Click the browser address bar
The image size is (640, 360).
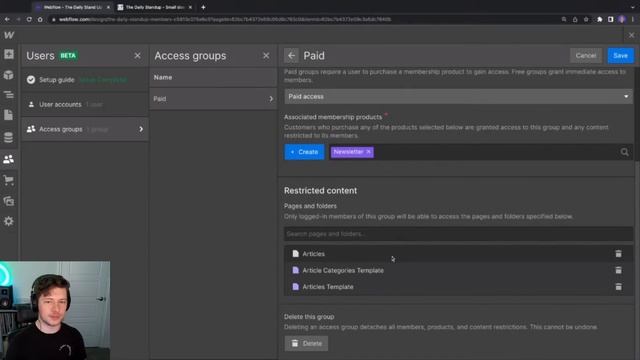pos(302,19)
